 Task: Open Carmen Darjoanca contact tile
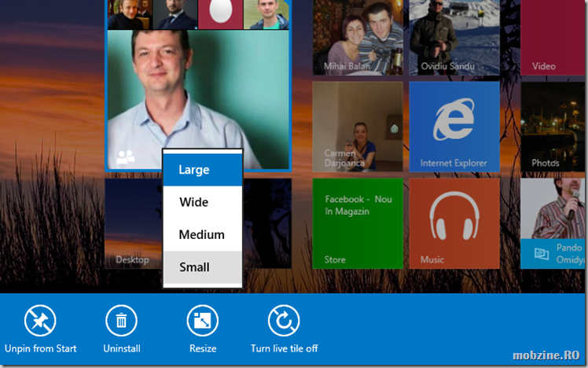click(x=357, y=126)
